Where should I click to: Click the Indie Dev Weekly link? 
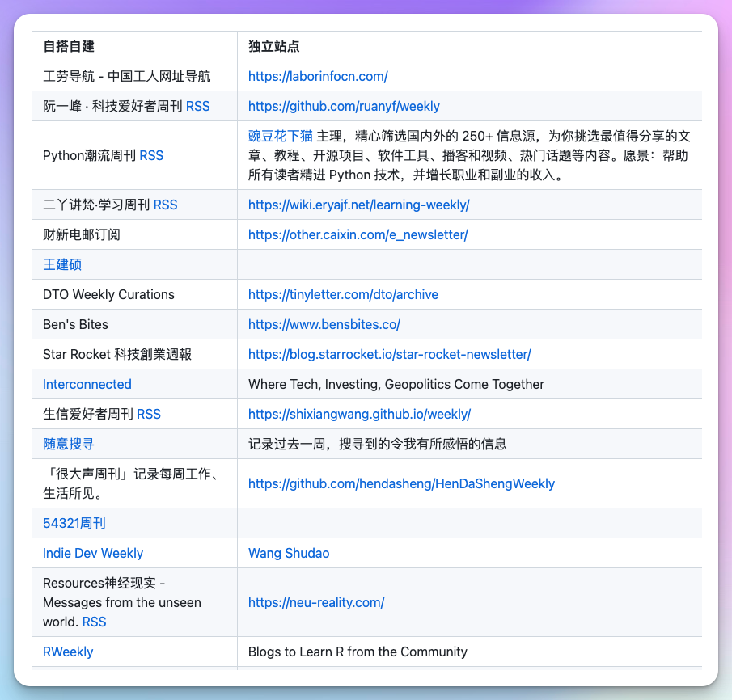[x=93, y=553]
